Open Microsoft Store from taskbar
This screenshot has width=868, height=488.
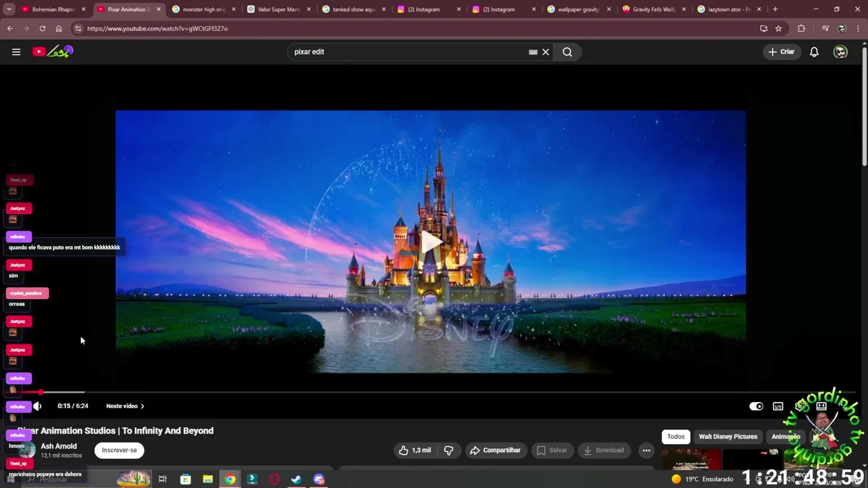(x=185, y=479)
